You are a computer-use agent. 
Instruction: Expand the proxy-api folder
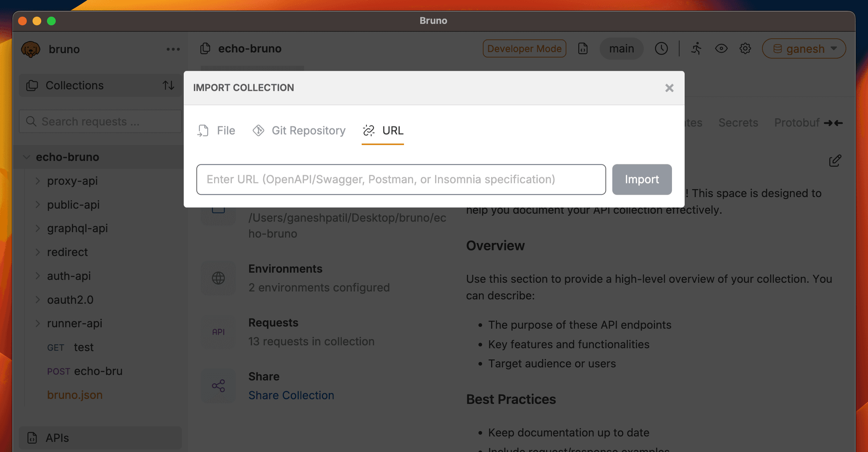[38, 181]
